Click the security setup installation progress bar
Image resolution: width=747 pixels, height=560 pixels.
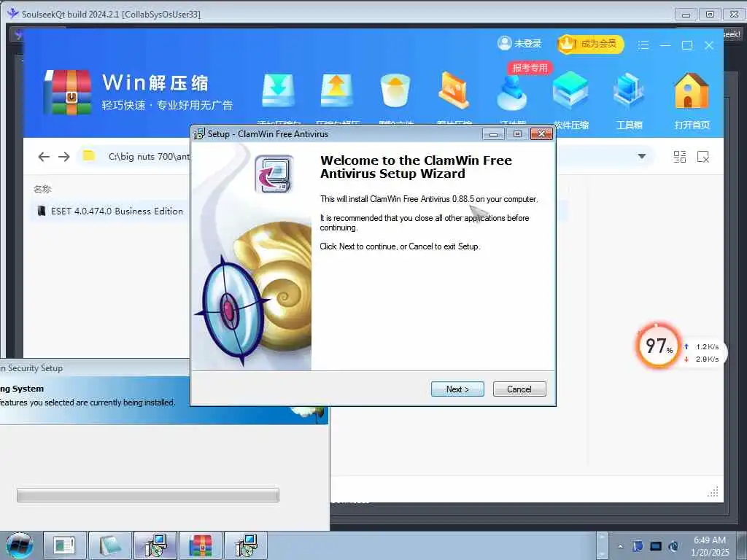point(147,495)
